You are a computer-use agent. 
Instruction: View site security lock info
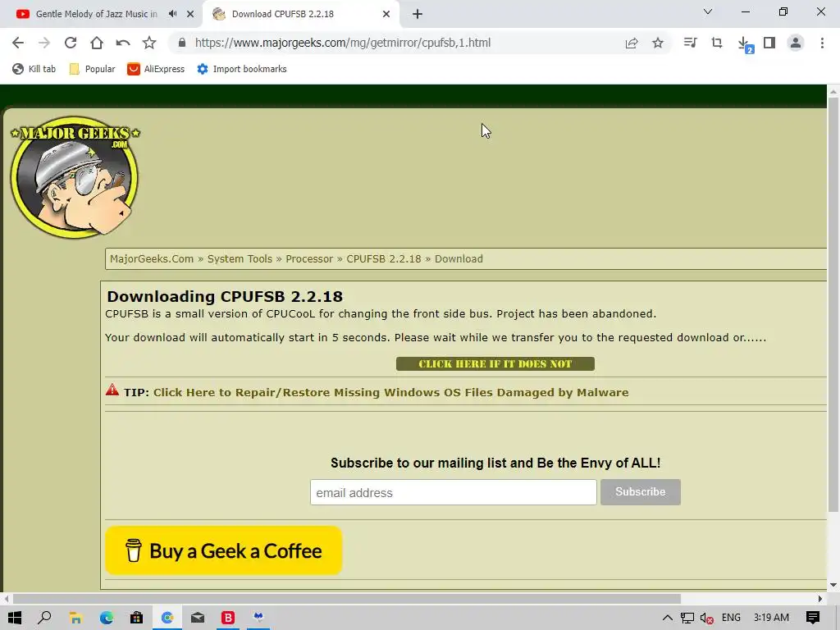(182, 43)
